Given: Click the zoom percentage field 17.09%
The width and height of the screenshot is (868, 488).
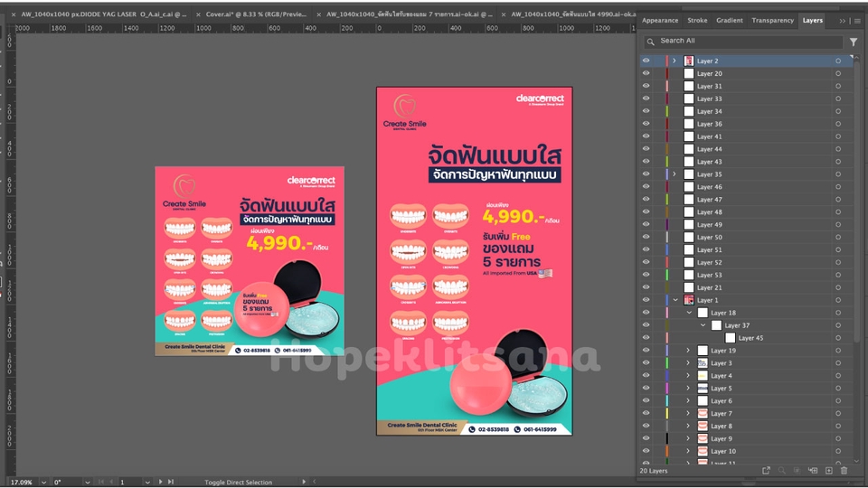Looking at the screenshot, I should click(x=22, y=483).
